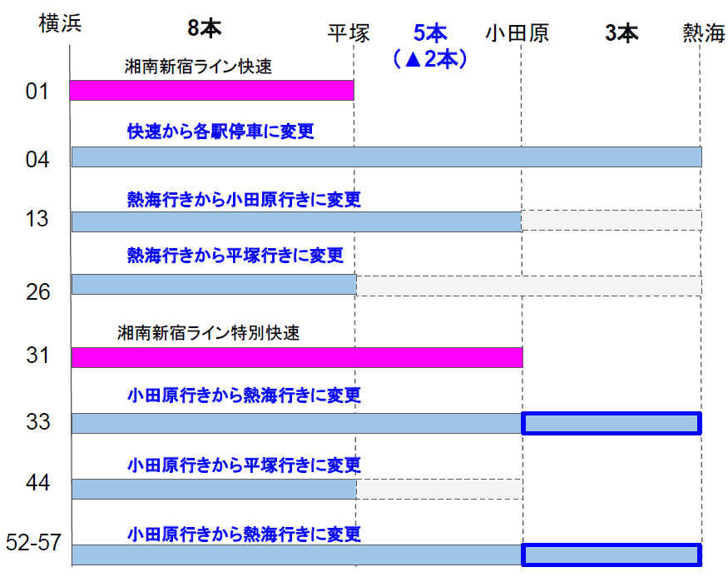The width and height of the screenshot is (728, 577).
Task: Click the 熱海行きから小田原行きに変更 note
Action: click(244, 200)
